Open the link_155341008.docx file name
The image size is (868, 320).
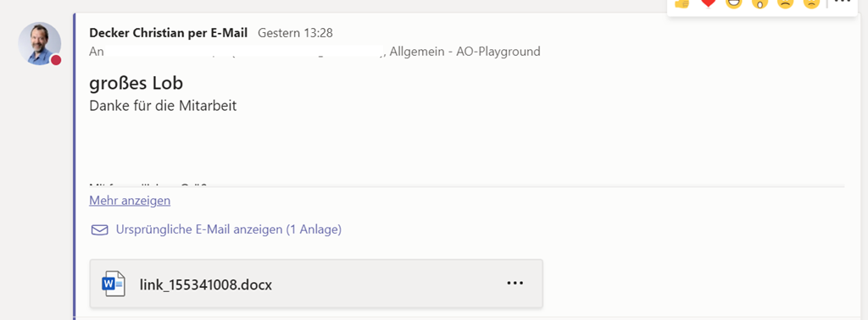point(206,285)
